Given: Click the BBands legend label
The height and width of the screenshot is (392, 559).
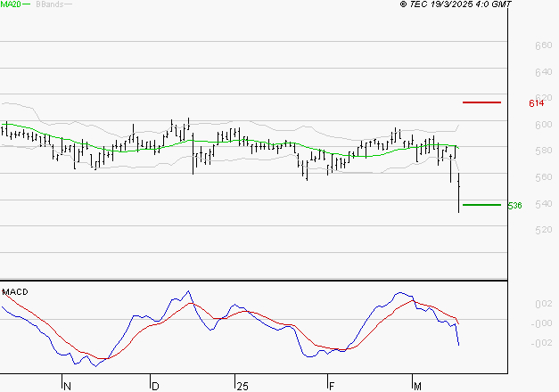Looking at the screenshot, I should point(47,4).
